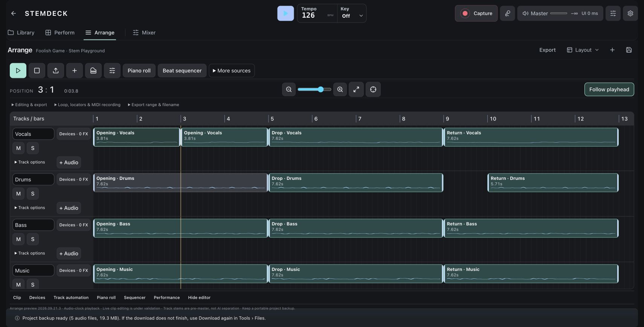Open the sliders panel next to Master volume
Viewport: 644px width, 327px height.
(613, 14)
